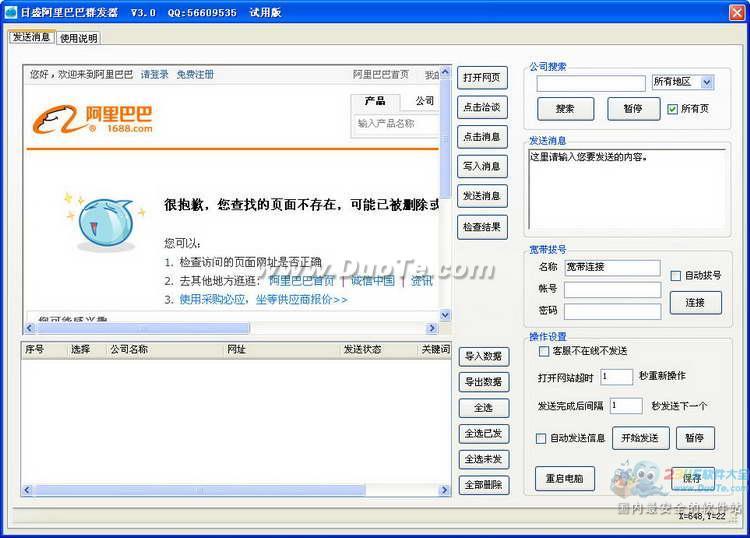
Task: Click 使用采购必应 supplier quote link
Action: tap(263, 300)
